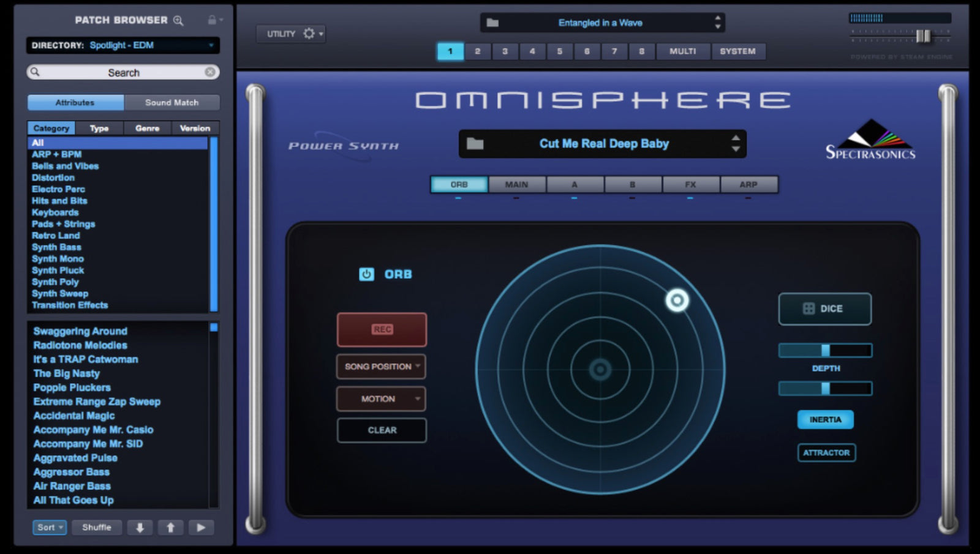The height and width of the screenshot is (554, 980).
Task: Select the Version attribute column
Action: (x=195, y=128)
